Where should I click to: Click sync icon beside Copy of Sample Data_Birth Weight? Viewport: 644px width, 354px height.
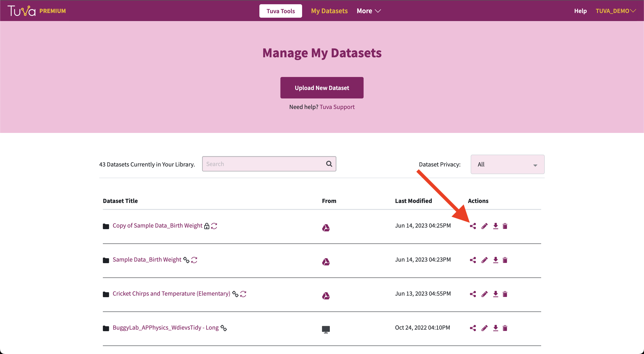point(214,226)
